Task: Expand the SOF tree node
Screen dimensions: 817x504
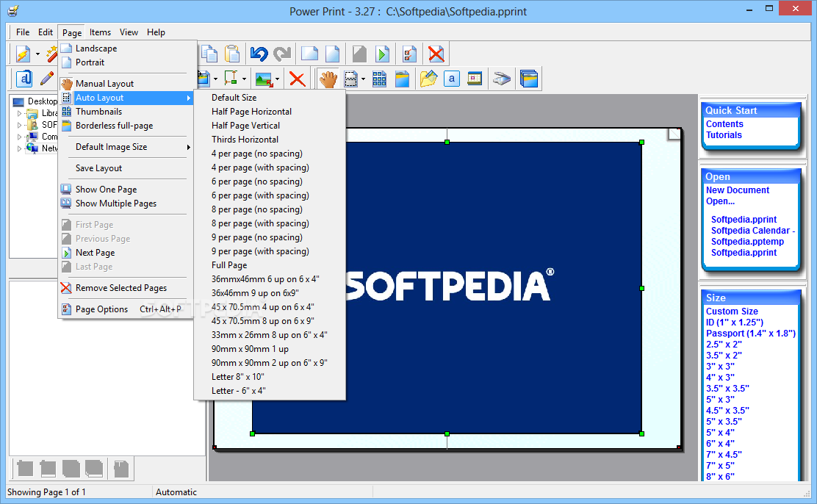Action: point(20,125)
